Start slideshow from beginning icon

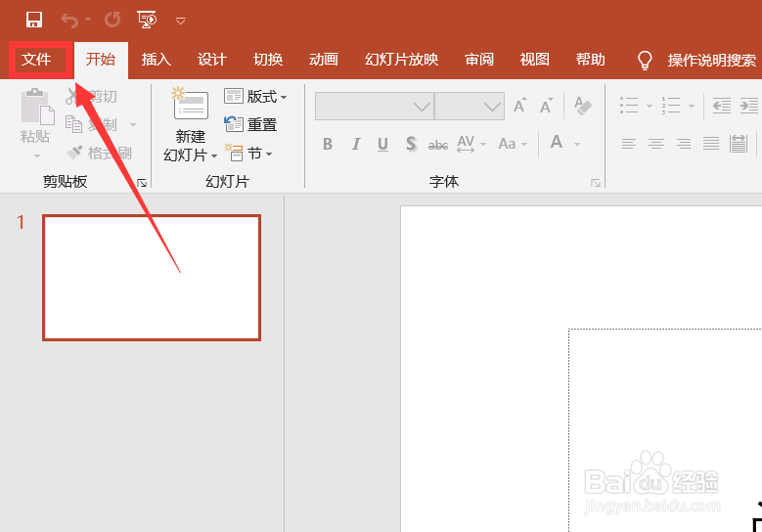148,20
